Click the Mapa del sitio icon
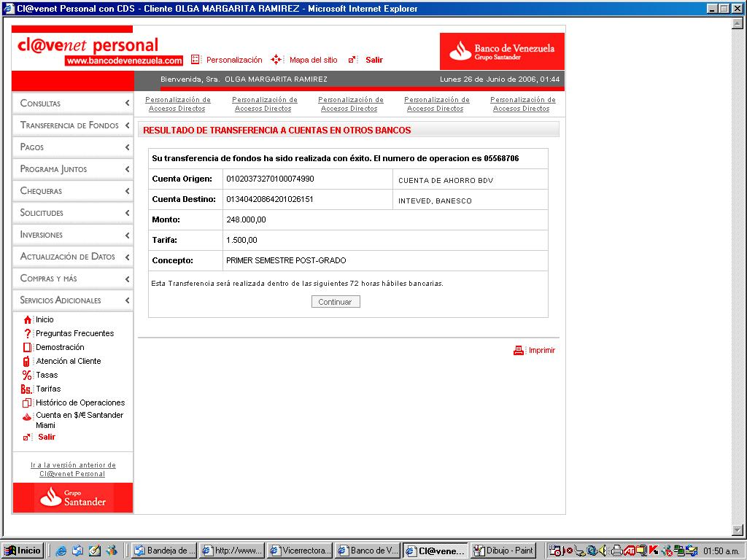Image resolution: width=747 pixels, height=560 pixels. pos(276,60)
